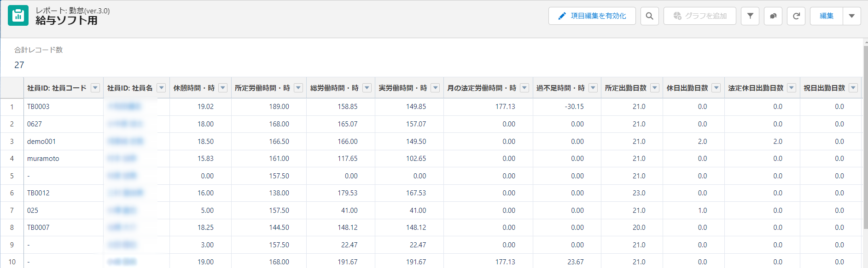Open 休憩時間・時 column menu arrow

click(x=223, y=88)
